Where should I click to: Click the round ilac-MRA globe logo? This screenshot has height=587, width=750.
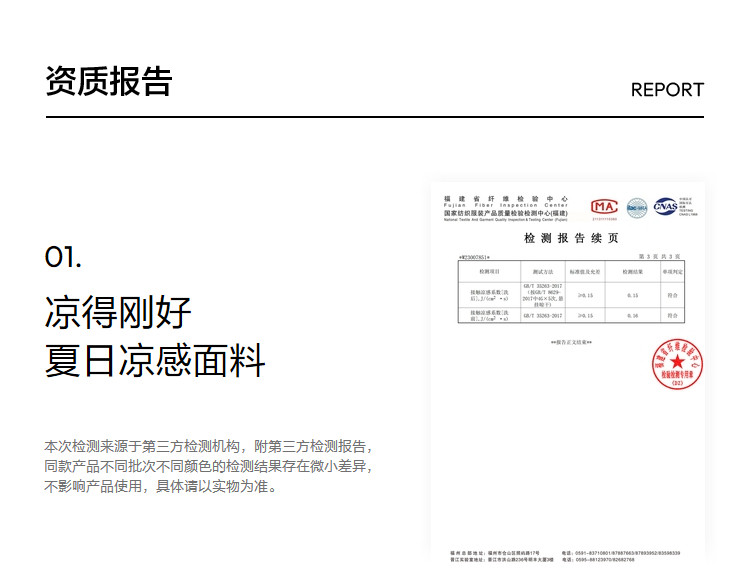(637, 208)
